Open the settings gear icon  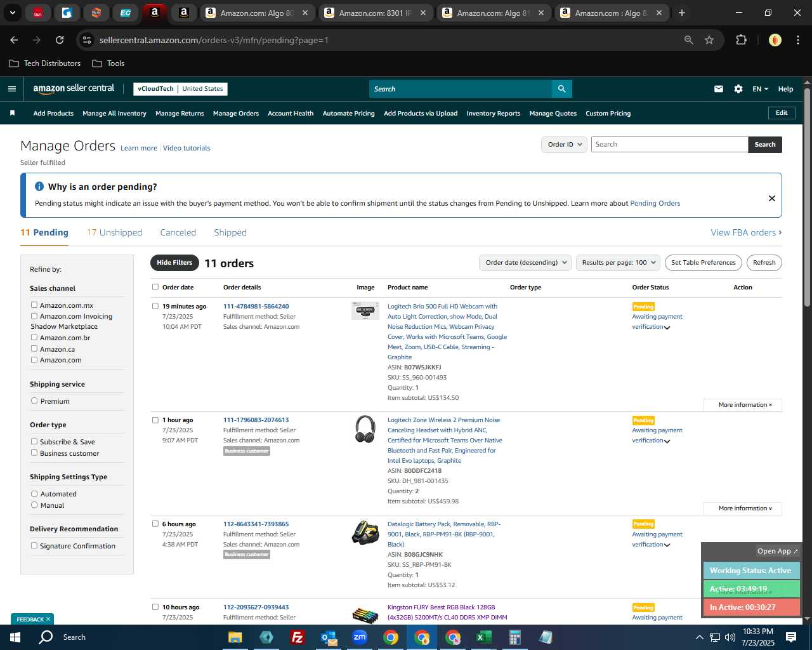tap(738, 89)
